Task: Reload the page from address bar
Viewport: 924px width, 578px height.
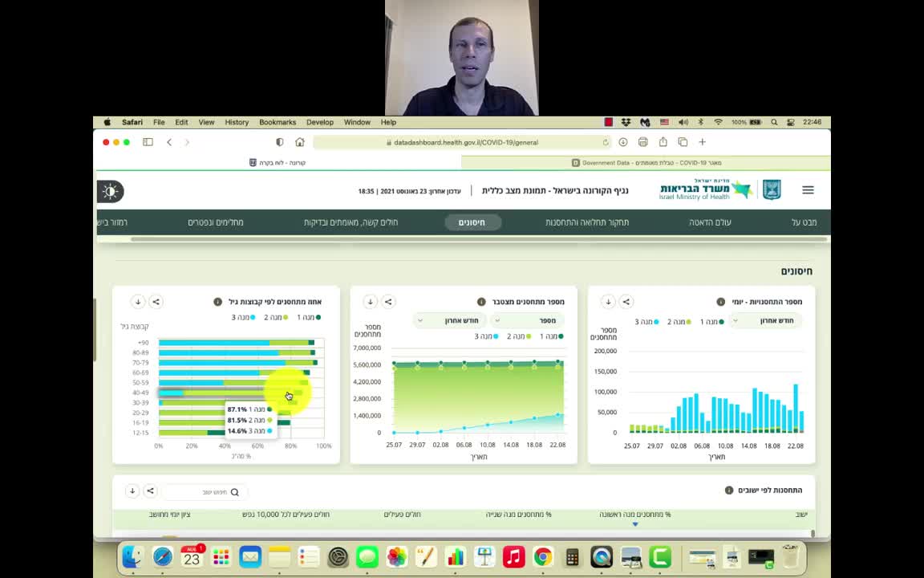Action: click(606, 142)
